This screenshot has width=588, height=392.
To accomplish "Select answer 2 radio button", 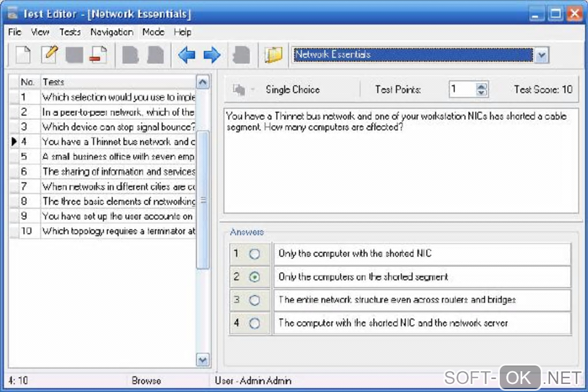I will point(254,277).
